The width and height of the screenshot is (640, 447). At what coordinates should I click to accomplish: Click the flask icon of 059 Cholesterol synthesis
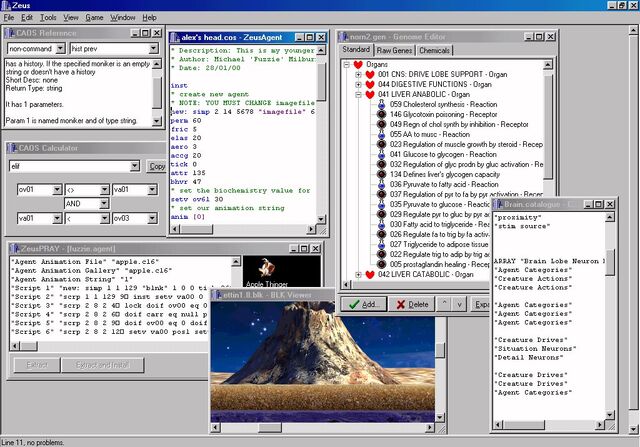pyautogui.click(x=381, y=105)
